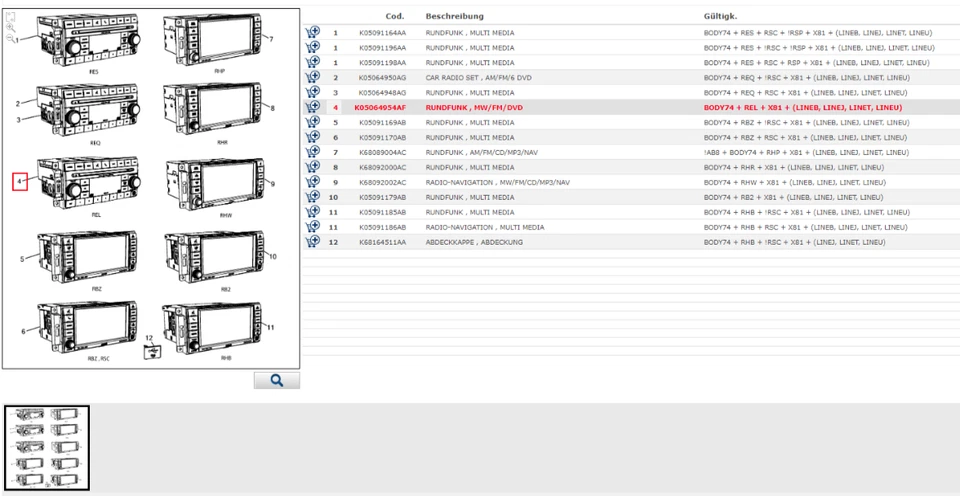Add part K05064948AG to cart

pos(312,92)
